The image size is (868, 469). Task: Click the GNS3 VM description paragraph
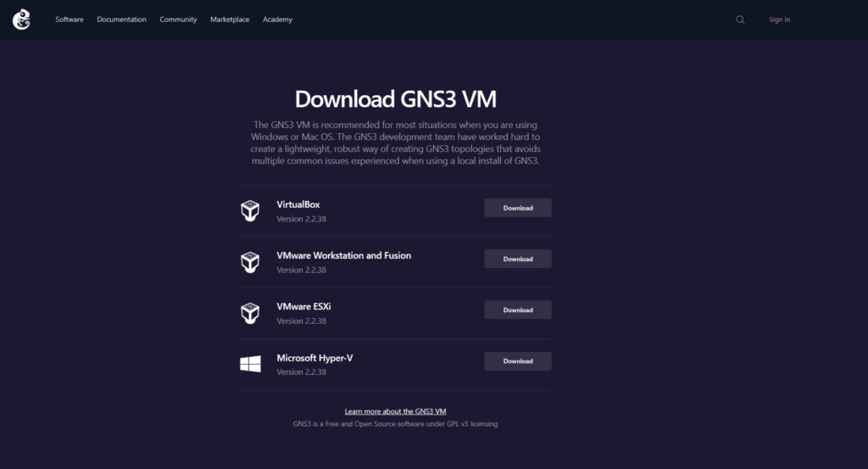pyautogui.click(x=395, y=142)
